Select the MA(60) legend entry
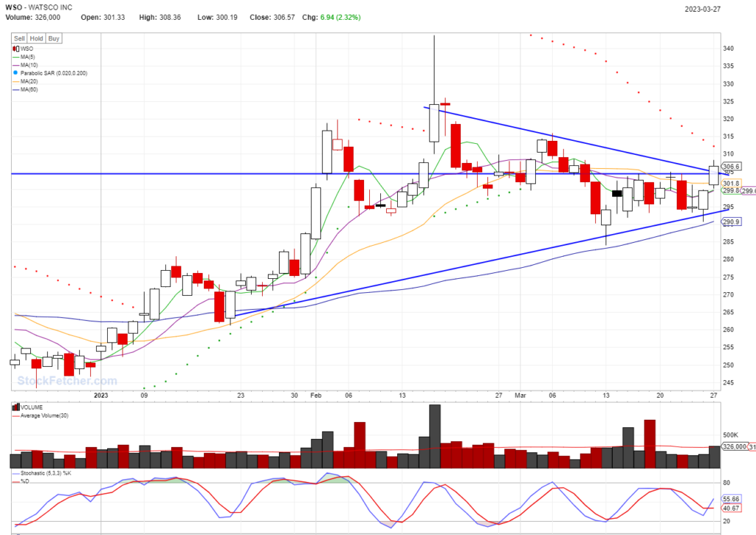This screenshot has width=756, height=535. (x=25, y=89)
